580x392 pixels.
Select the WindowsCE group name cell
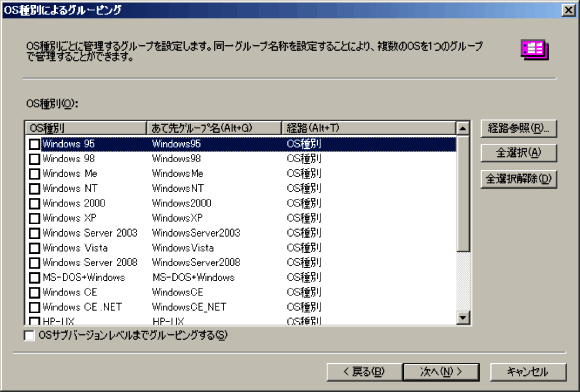coord(177,292)
